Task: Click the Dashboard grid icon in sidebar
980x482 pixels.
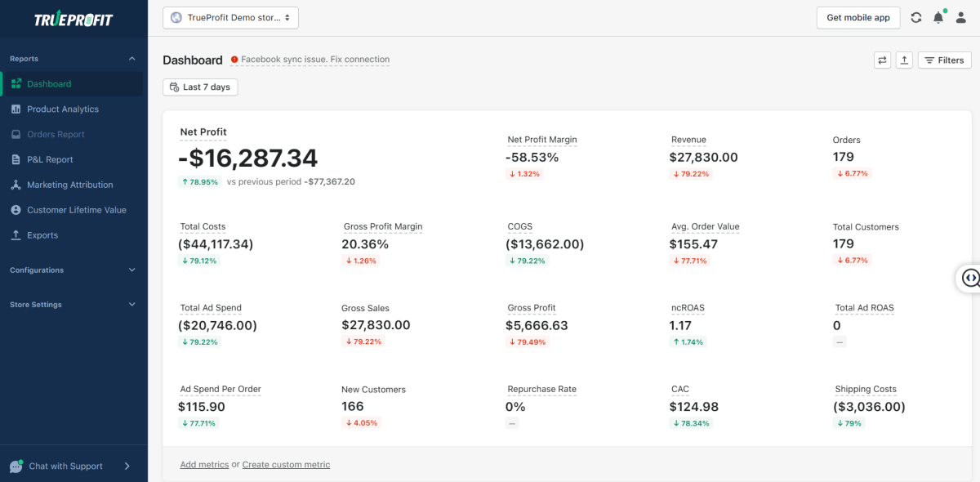Action: coord(16,83)
